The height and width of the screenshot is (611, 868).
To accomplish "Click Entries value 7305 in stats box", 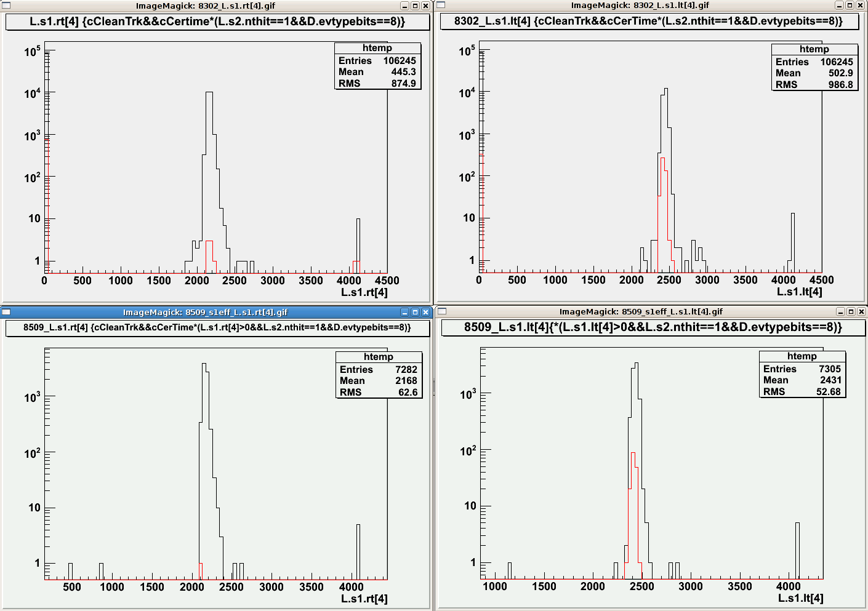I will coord(830,369).
